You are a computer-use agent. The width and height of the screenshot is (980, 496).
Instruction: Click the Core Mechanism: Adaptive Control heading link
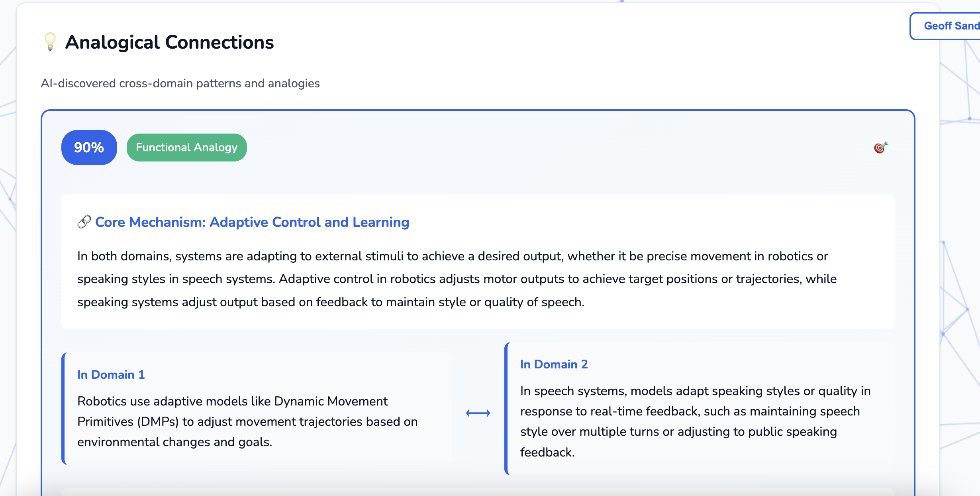(x=252, y=222)
